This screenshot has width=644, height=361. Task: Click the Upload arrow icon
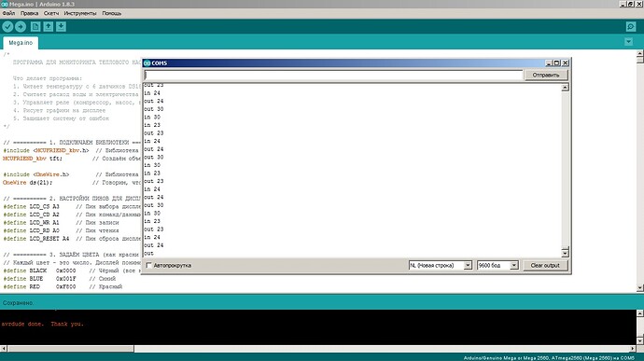[21, 27]
